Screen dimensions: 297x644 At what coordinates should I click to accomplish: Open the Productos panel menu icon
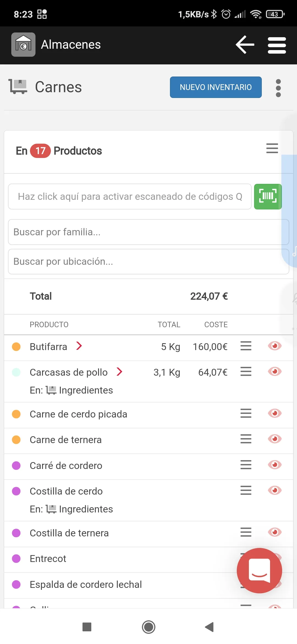pyautogui.click(x=272, y=148)
